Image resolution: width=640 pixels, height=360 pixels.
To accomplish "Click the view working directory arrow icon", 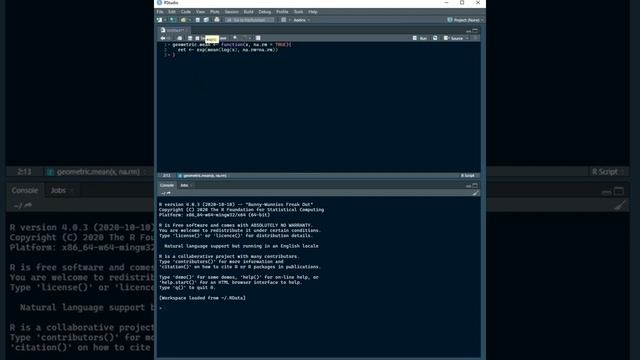I will pyautogui.click(x=169, y=193).
